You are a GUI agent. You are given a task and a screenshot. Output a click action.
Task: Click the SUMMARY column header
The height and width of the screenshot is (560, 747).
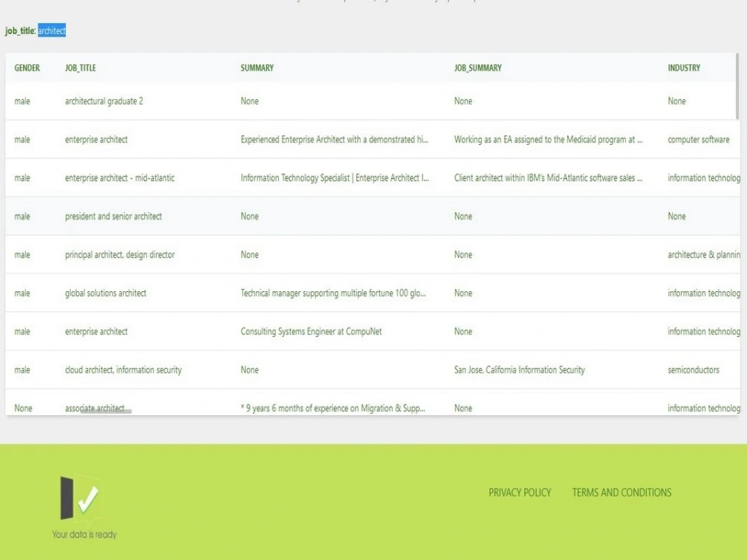[257, 68]
